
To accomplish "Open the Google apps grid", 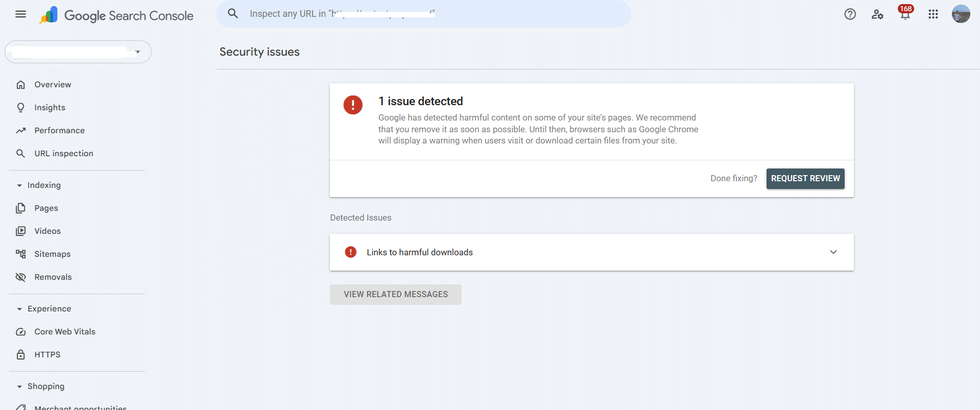I will tap(933, 14).
